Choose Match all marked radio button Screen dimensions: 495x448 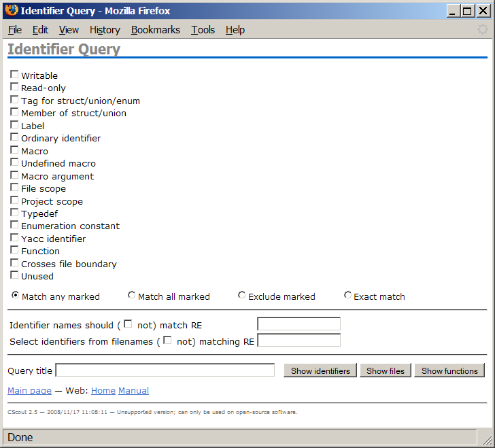pyautogui.click(x=131, y=295)
